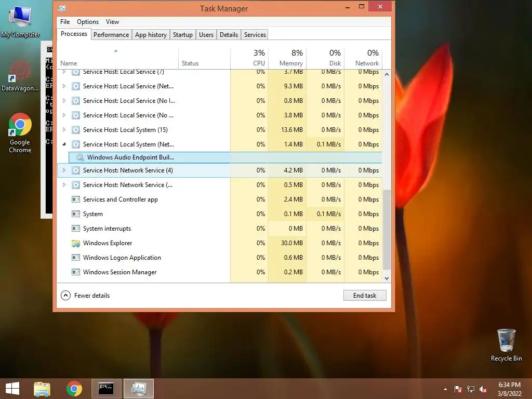Collapse view with Fewer details
Viewport: 532px width, 399px height.
(85, 296)
